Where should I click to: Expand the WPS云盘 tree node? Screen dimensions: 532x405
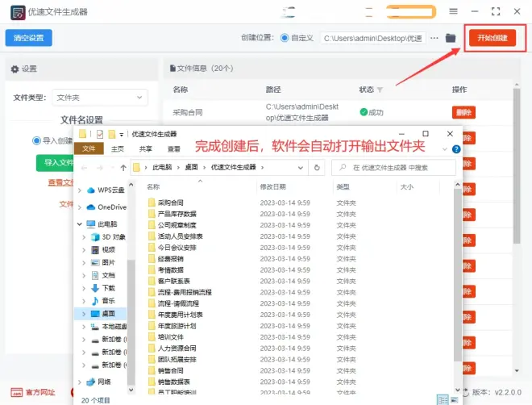(79, 190)
